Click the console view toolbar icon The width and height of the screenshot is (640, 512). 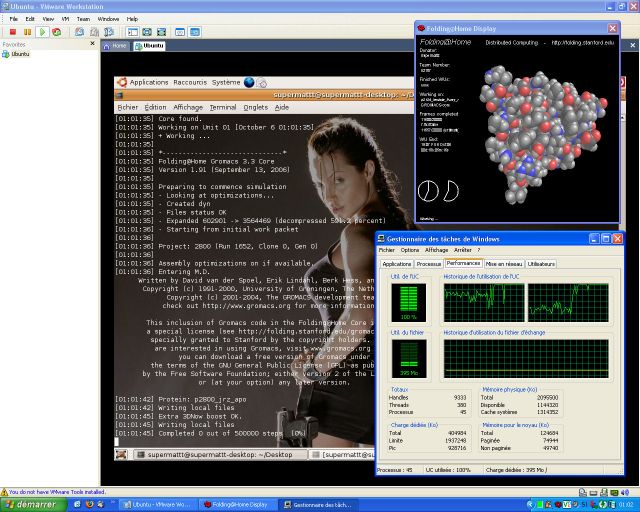(195, 32)
